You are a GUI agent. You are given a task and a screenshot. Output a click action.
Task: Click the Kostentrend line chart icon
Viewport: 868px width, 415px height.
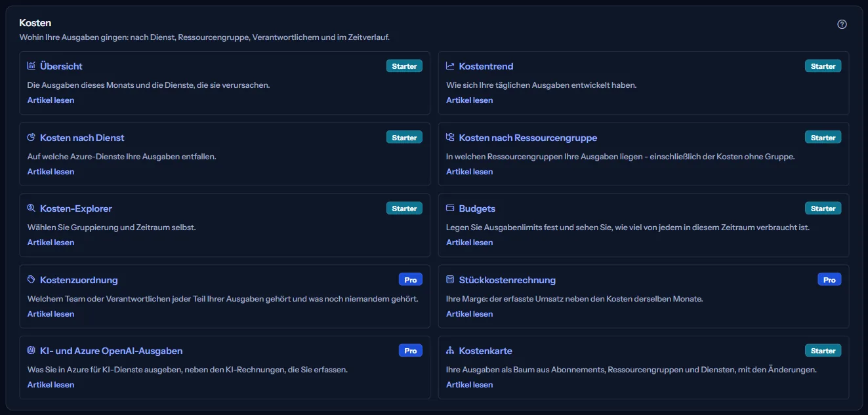[450, 66]
